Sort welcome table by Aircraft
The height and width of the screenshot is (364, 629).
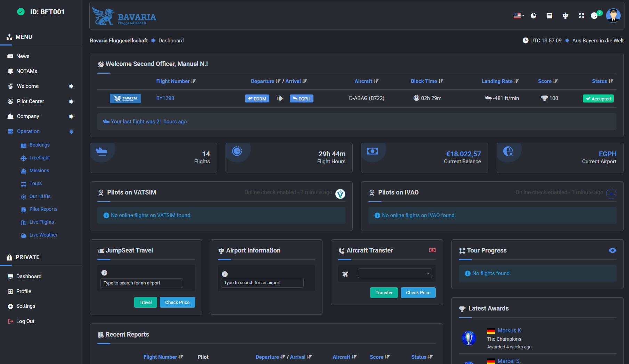coord(366,81)
